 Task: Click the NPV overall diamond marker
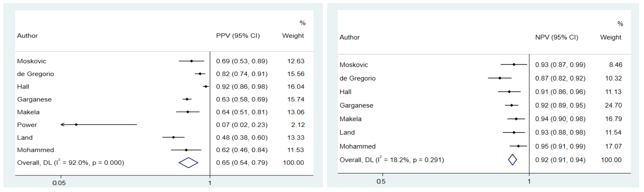512,160
